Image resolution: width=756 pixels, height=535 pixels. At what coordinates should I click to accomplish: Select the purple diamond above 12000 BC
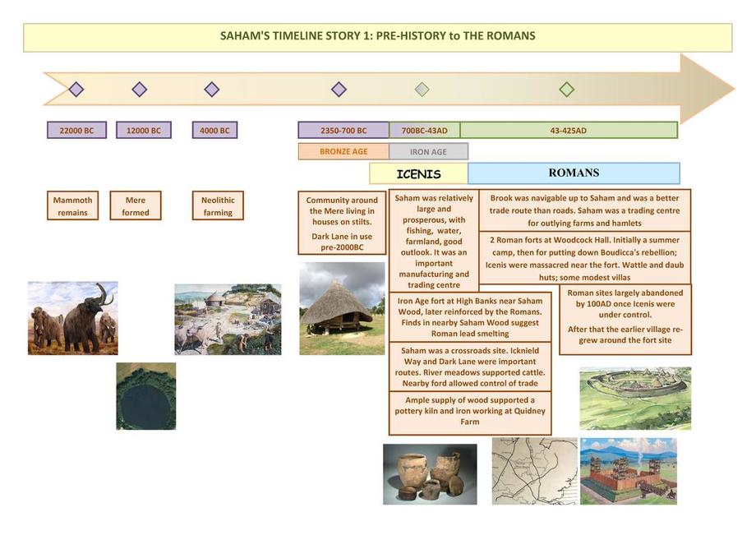140,89
